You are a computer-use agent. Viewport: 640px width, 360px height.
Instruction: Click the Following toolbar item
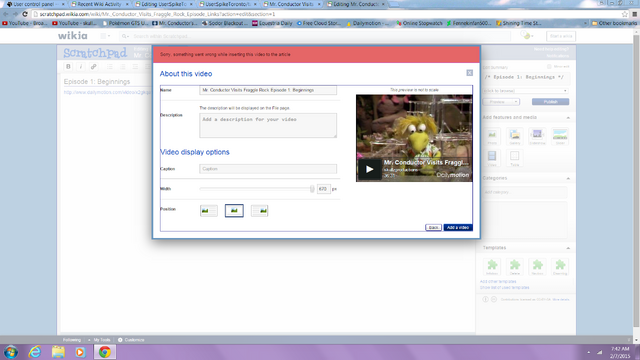pos(72,340)
